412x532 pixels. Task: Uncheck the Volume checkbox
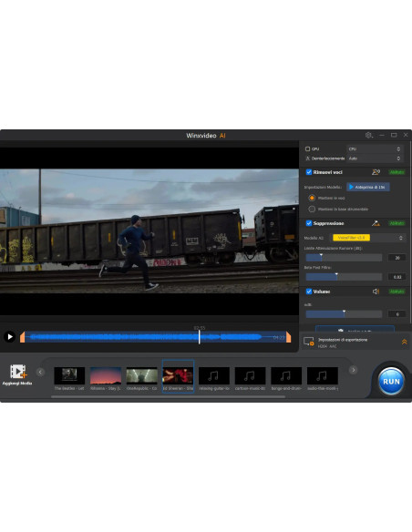click(x=309, y=292)
